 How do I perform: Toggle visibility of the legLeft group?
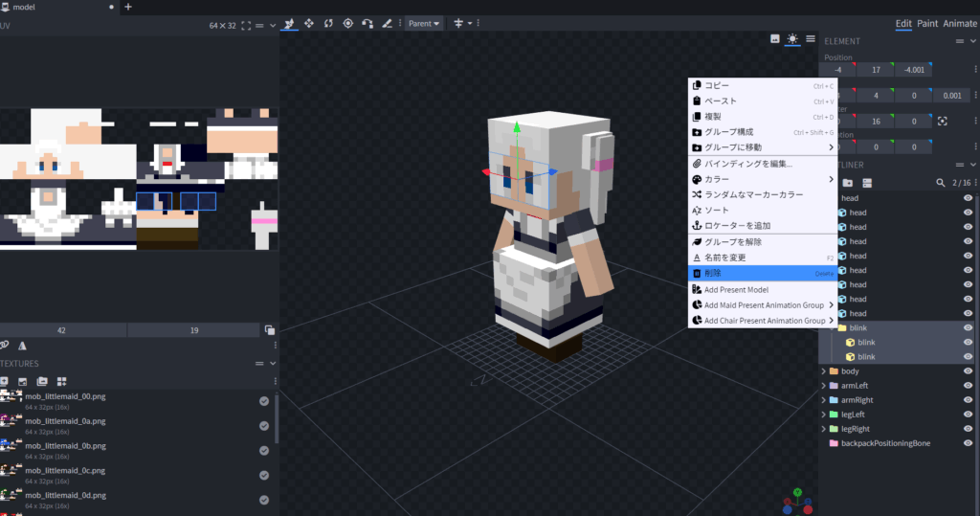point(968,414)
